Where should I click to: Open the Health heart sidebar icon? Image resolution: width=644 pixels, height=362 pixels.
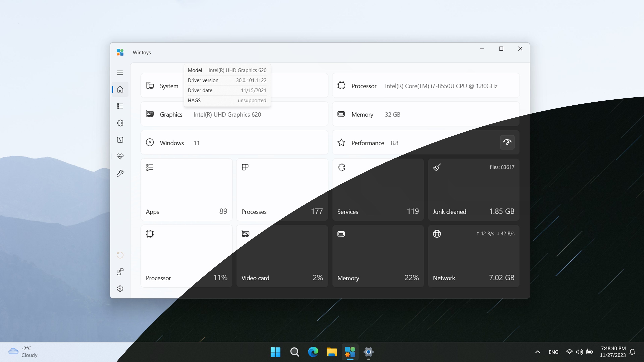pos(120,156)
